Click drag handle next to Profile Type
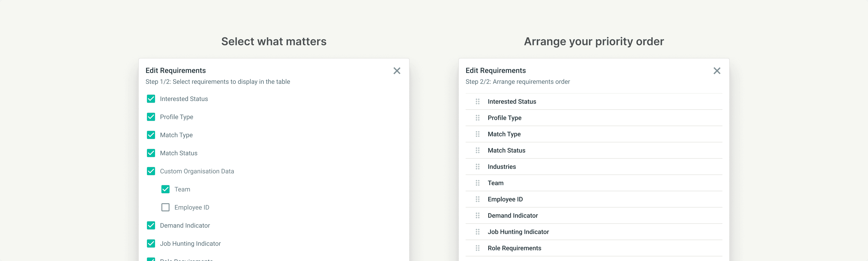The width and height of the screenshot is (868, 261). (477, 118)
